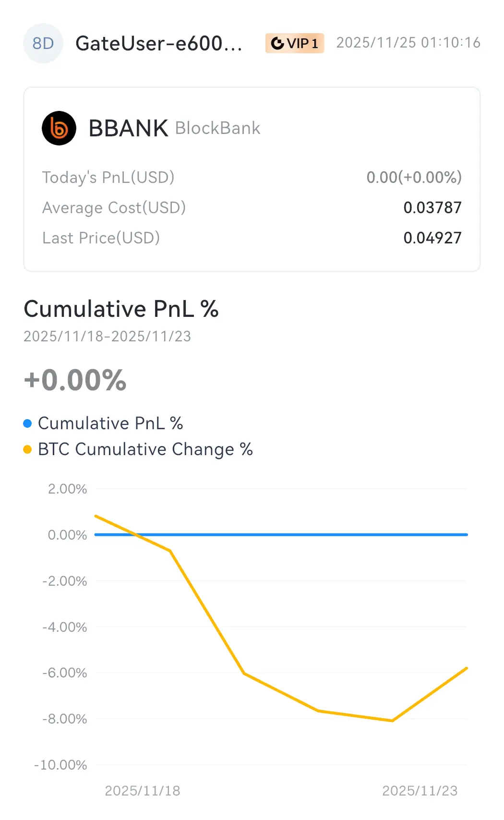The image size is (504, 820).
Task: Click the VIP 1 badge
Action: tap(295, 43)
